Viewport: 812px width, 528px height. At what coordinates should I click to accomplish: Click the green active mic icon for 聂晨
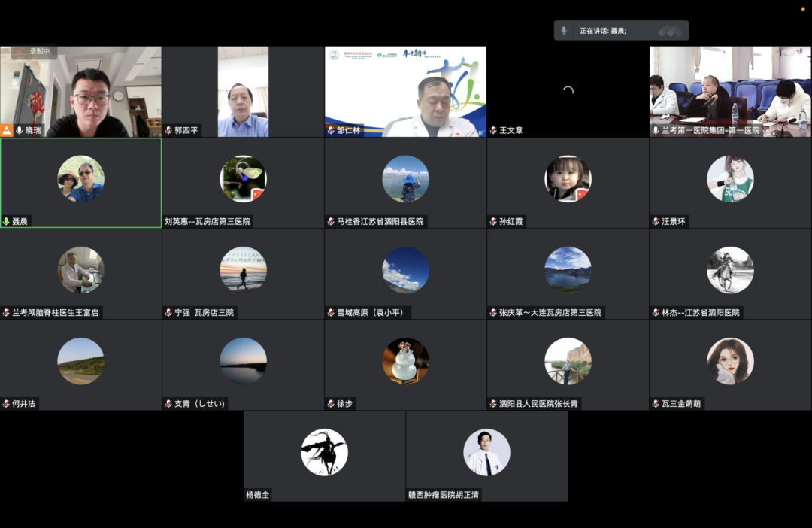[6, 222]
